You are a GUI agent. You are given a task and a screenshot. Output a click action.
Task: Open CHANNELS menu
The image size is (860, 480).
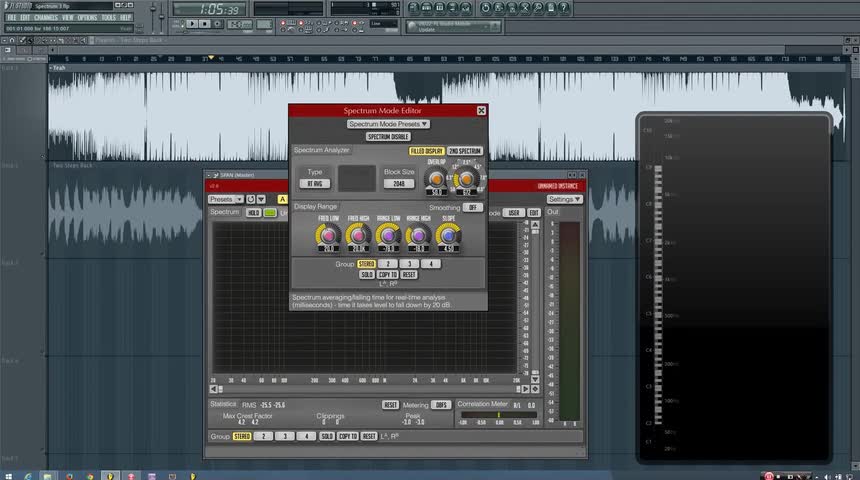click(46, 18)
